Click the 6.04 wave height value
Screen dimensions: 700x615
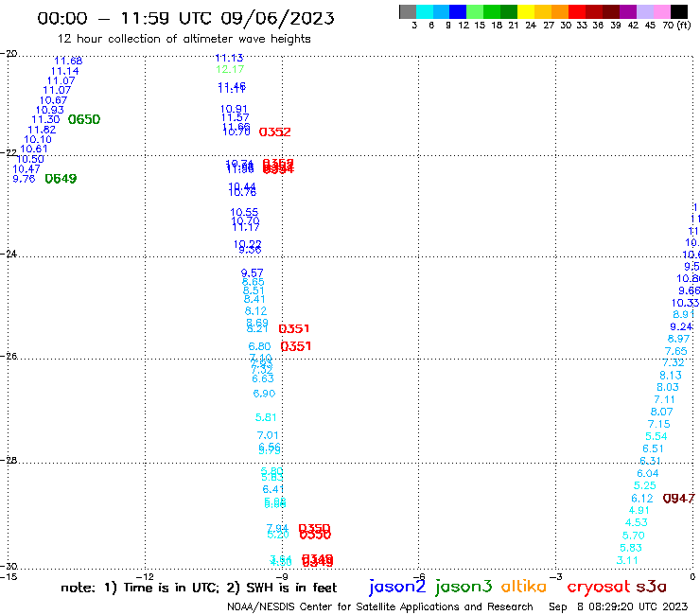point(648,473)
